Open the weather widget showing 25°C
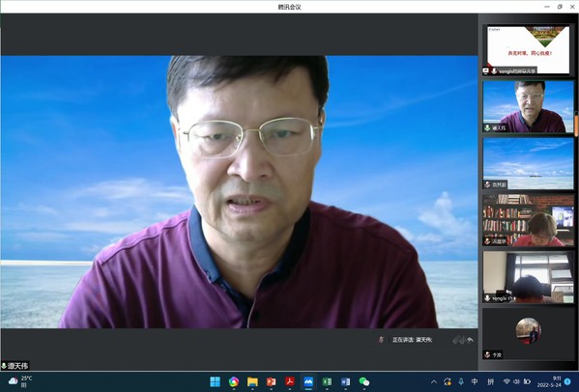Screen dimensions: 579x392 (20, 381)
